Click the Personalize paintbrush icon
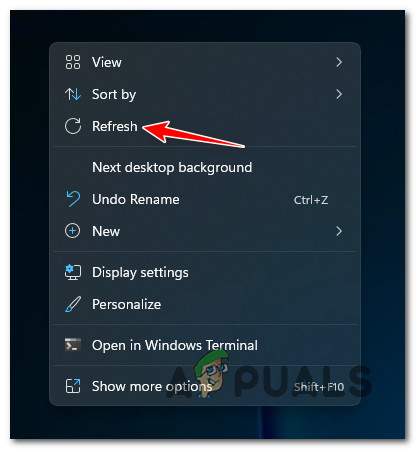 coord(73,304)
